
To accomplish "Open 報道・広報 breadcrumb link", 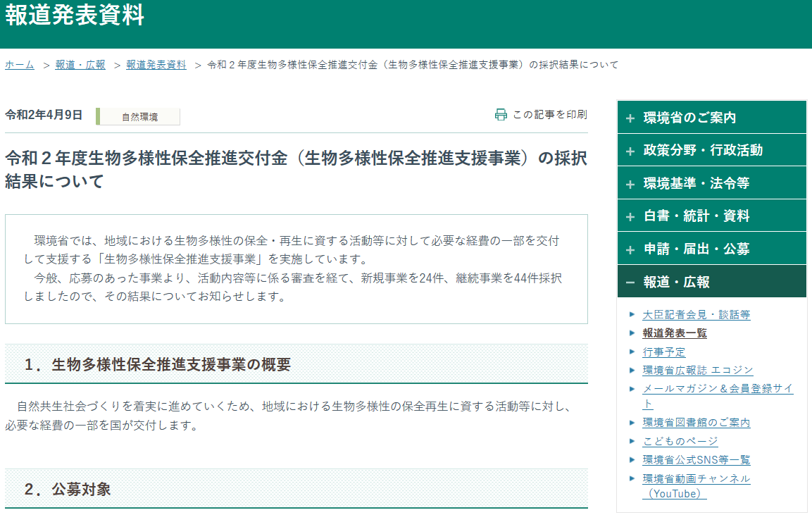I will click(80, 65).
